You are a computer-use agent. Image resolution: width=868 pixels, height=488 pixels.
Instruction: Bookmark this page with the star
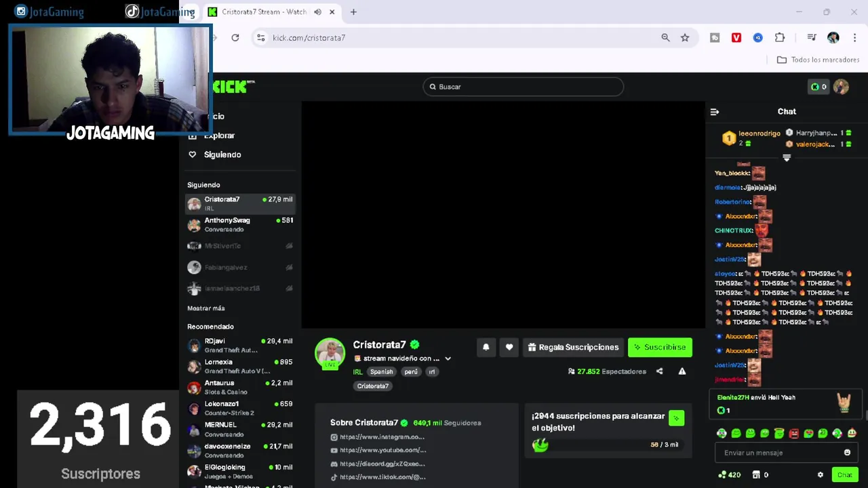click(685, 38)
